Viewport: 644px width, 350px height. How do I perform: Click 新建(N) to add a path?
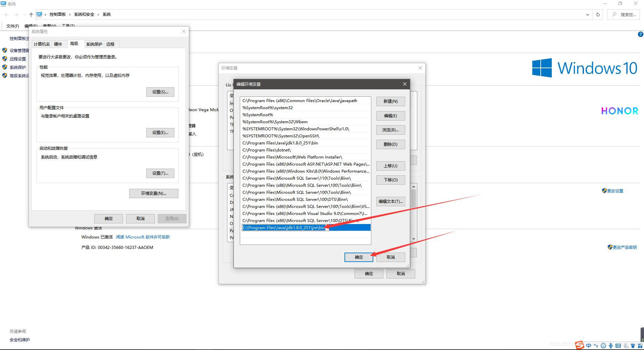(390, 101)
